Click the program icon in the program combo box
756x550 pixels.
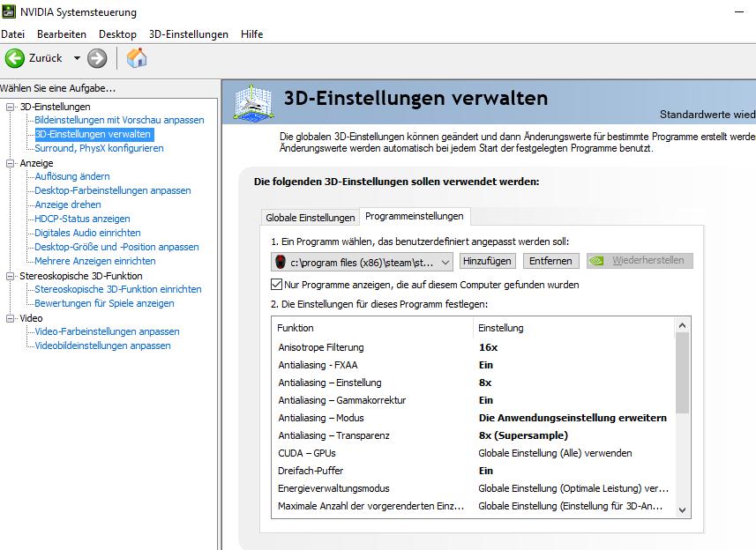point(281,262)
